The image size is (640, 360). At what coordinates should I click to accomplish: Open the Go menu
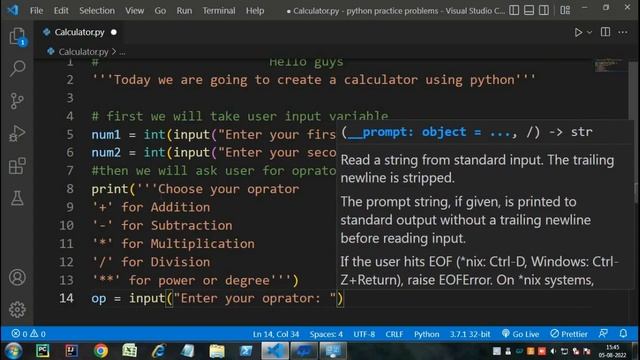[x=160, y=10]
